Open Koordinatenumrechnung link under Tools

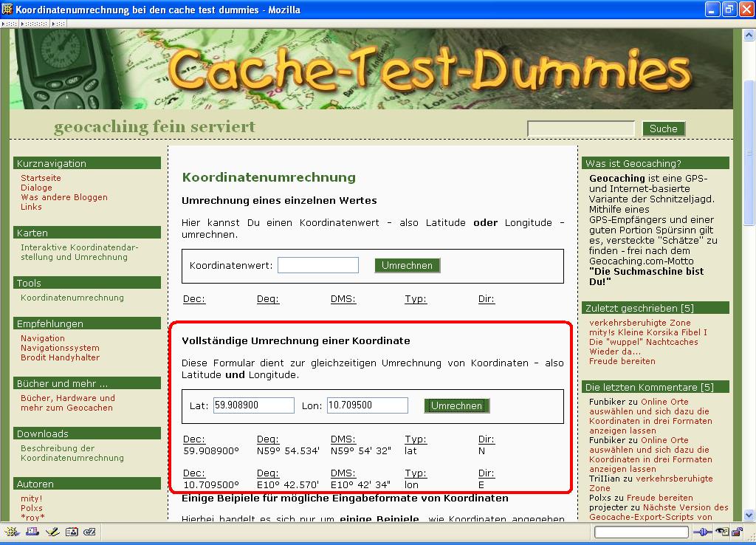[x=72, y=298]
